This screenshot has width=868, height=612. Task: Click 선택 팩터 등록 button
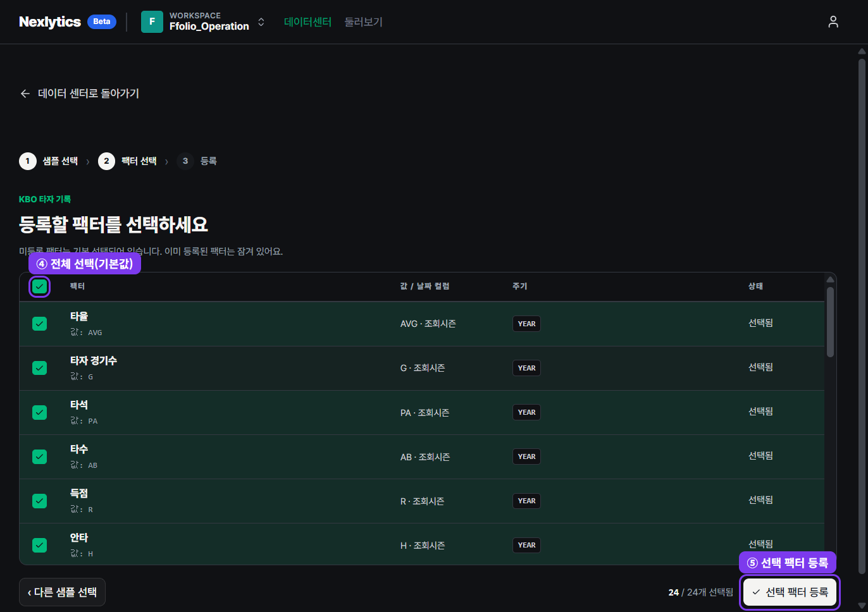coord(790,592)
